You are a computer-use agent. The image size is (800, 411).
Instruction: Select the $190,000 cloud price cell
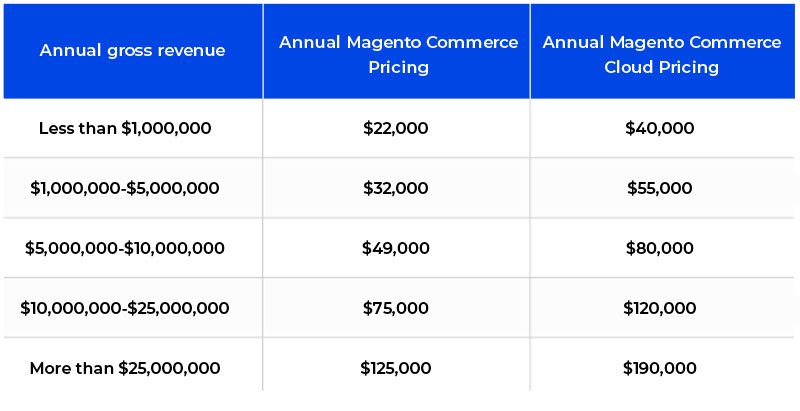tap(660, 368)
